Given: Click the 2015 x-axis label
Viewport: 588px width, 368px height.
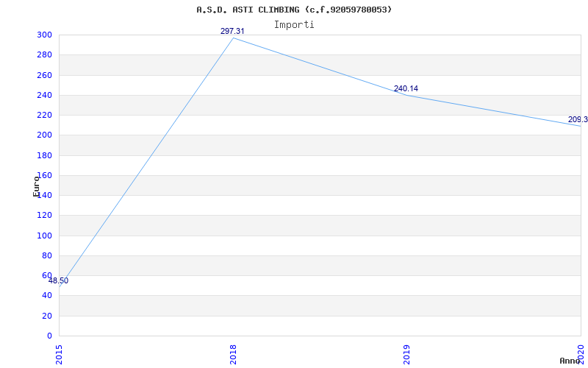Looking at the screenshot, I should point(59,355).
